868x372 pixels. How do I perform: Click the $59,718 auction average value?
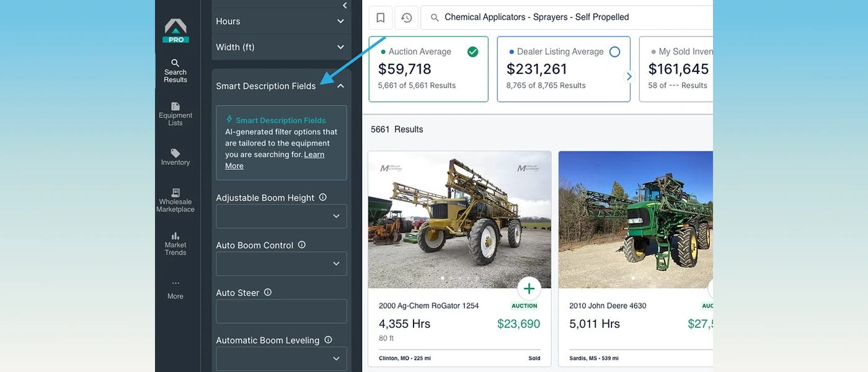tap(404, 69)
